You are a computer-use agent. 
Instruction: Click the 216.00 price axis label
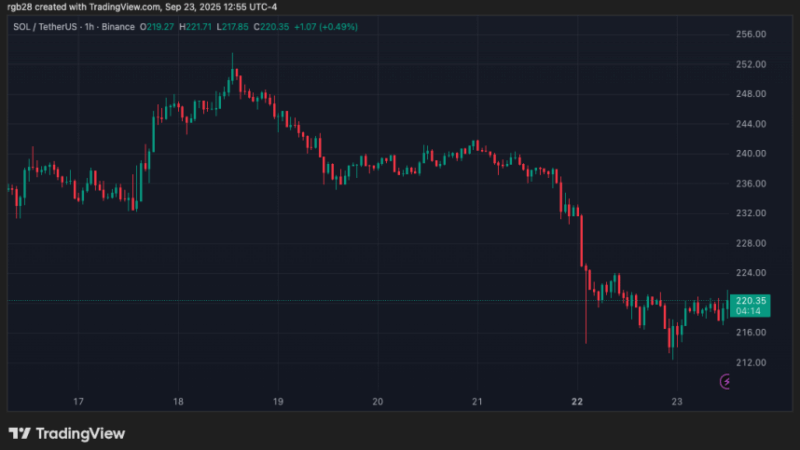751,333
